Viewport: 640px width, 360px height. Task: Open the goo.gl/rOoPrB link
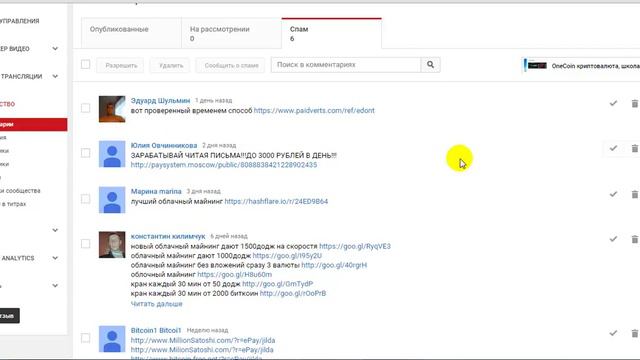pos(293,293)
